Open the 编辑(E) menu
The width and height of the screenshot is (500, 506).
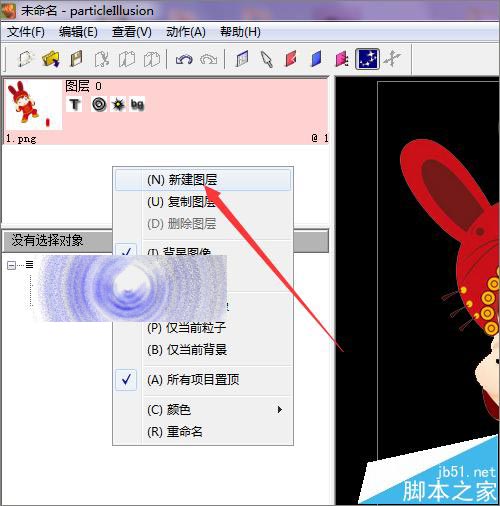pyautogui.click(x=78, y=32)
